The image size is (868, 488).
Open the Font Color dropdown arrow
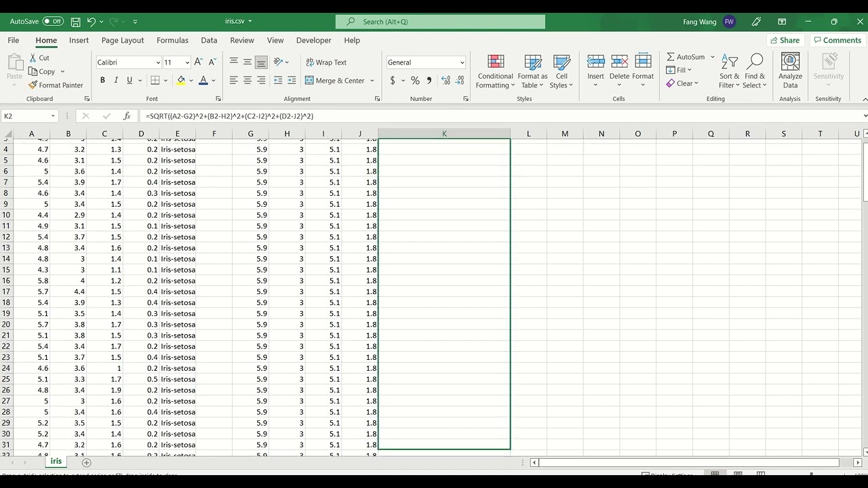214,80
